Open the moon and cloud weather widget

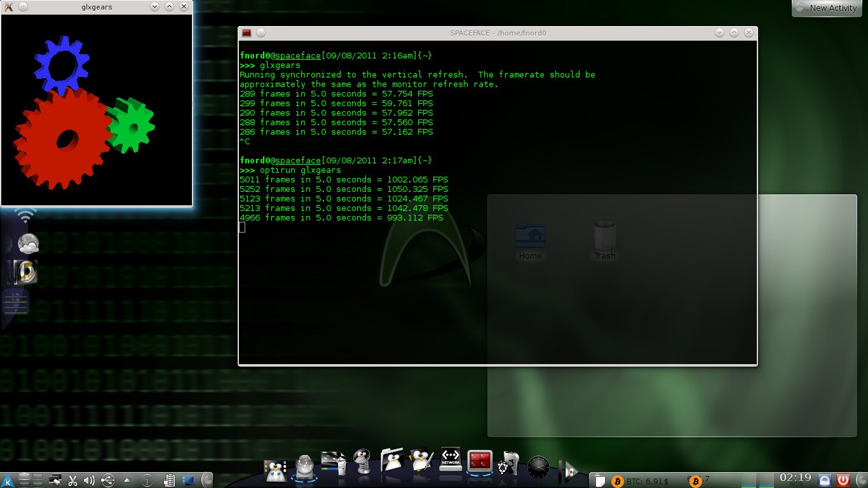(28, 243)
